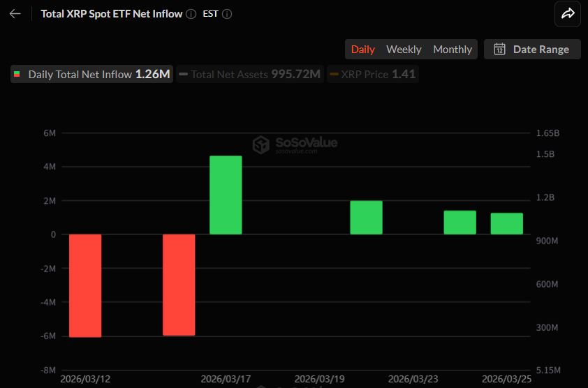Screen dimensions: 588x388
Task: Select the Daily tab
Action: [362, 49]
